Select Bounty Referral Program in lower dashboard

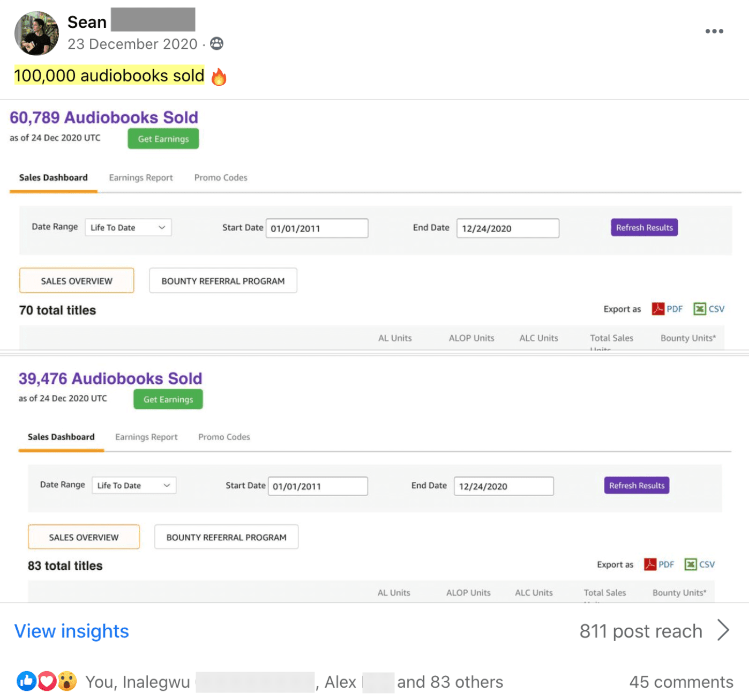tap(226, 537)
